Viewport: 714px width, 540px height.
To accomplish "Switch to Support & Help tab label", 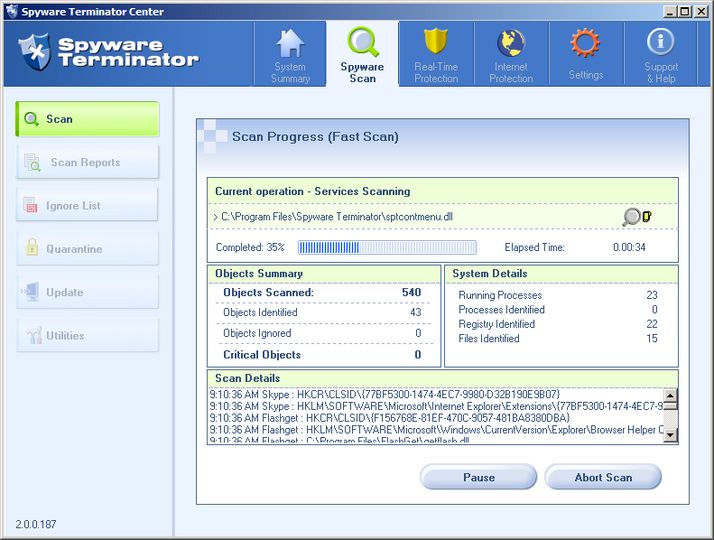I will point(661,72).
